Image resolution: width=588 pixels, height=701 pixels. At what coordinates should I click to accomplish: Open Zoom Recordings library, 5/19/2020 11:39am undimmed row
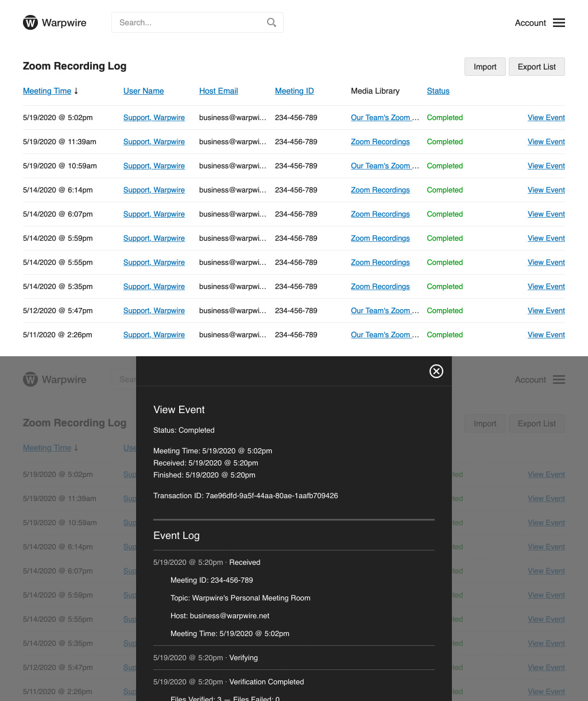click(x=380, y=141)
